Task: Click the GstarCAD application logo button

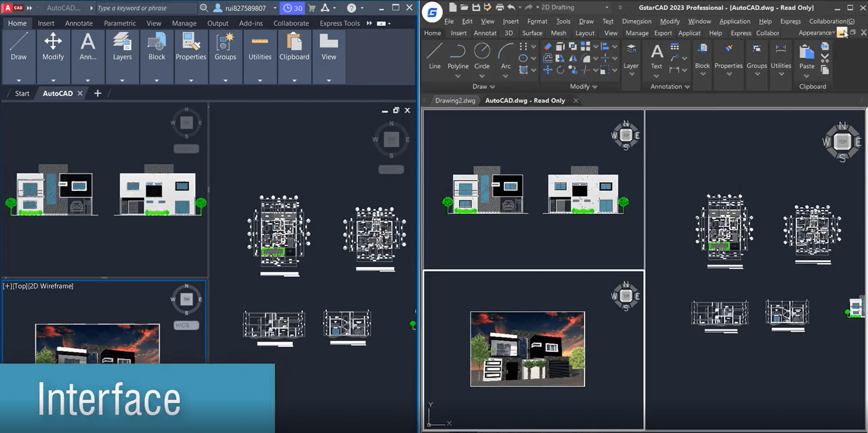Action: pyautogui.click(x=432, y=13)
